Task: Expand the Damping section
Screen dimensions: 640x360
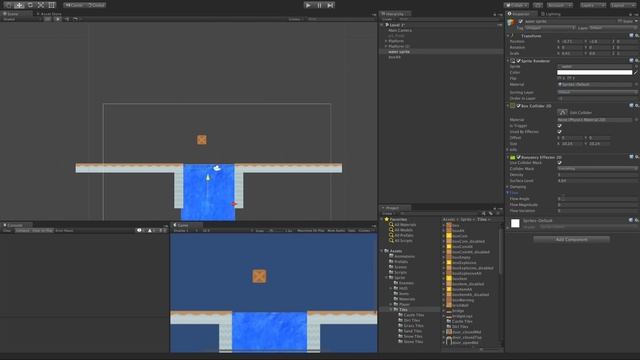Action: tap(508, 187)
